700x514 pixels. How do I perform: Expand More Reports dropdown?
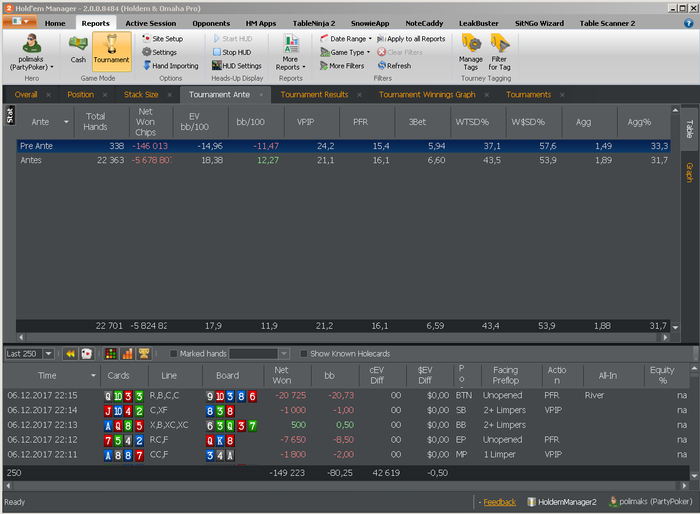(290, 52)
